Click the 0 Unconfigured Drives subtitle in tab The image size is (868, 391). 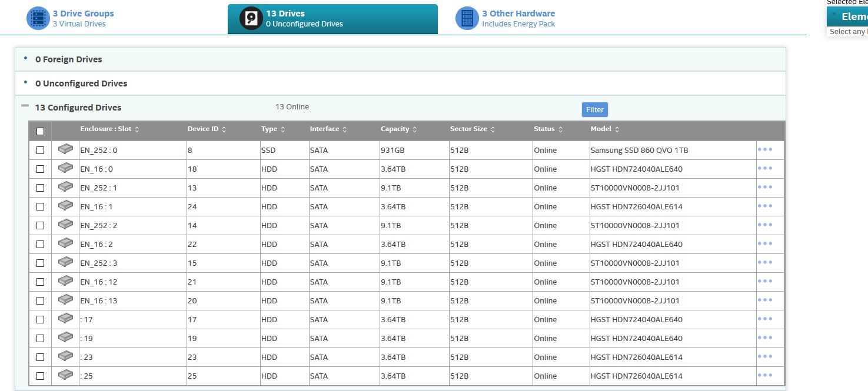pyautogui.click(x=304, y=24)
